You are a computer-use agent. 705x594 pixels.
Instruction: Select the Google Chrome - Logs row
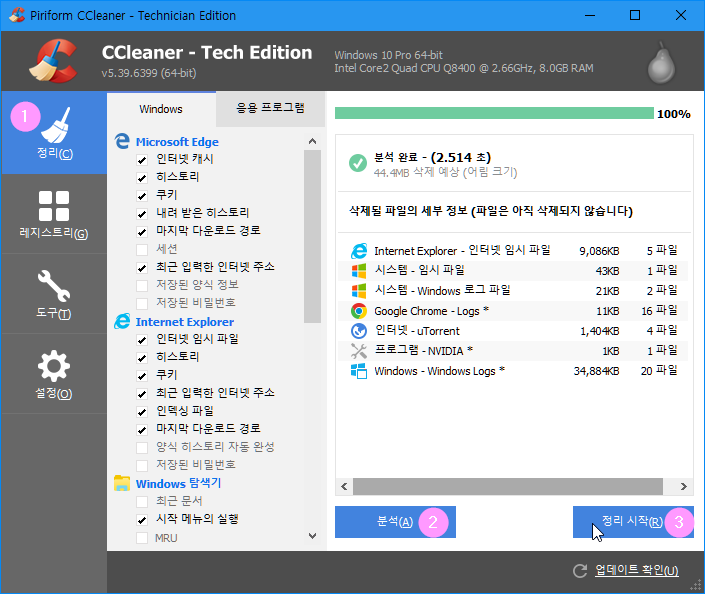[514, 311]
